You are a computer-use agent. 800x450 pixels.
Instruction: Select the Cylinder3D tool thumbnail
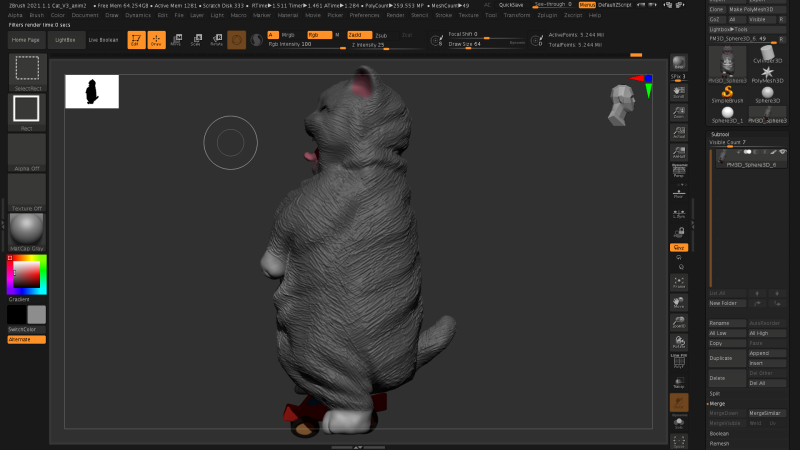pyautogui.click(x=767, y=52)
